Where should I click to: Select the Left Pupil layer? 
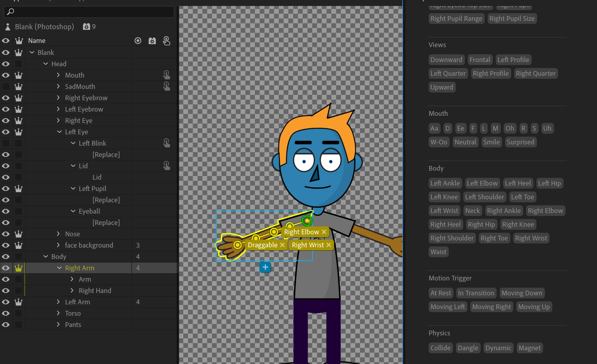93,189
